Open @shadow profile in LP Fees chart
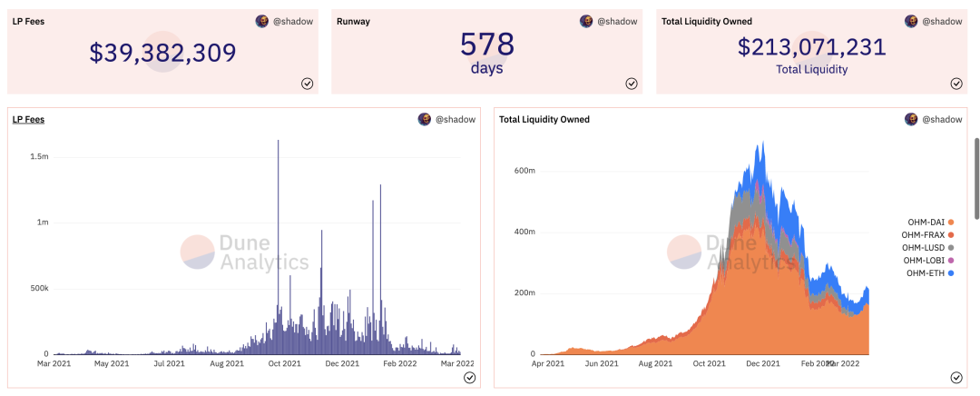This screenshot has height=396, width=980. (x=455, y=120)
